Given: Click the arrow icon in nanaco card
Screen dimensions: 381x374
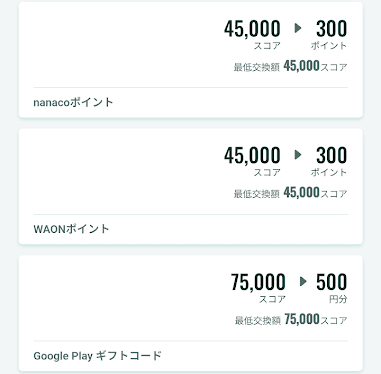Looking at the screenshot, I should [298, 28].
